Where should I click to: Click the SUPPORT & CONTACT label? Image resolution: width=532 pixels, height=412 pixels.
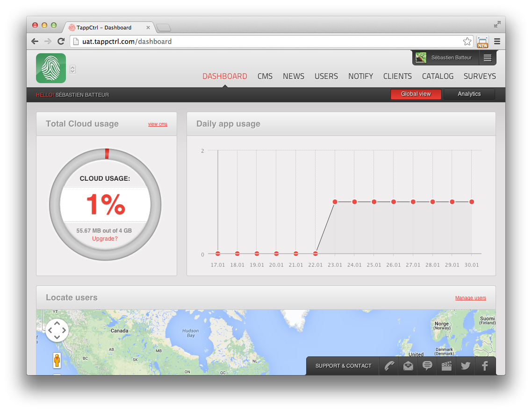(343, 366)
